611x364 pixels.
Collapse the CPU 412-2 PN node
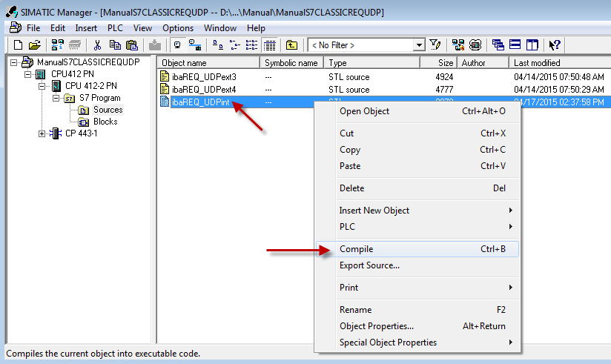[x=42, y=86]
